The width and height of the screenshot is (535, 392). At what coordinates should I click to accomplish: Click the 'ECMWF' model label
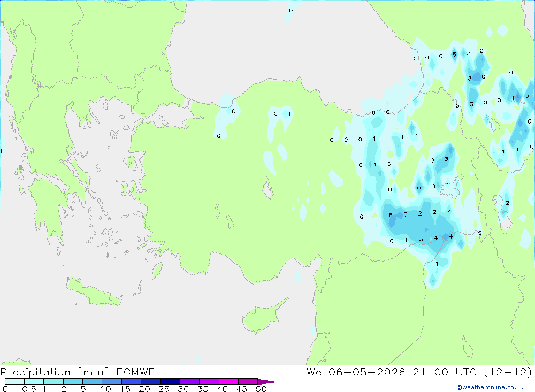click(x=135, y=372)
